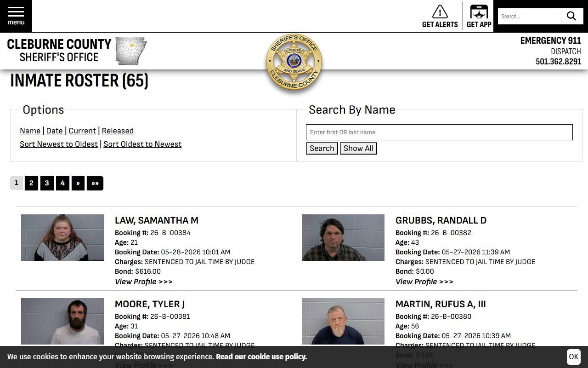
Task: Go to pagination page 3
Action: [47, 183]
